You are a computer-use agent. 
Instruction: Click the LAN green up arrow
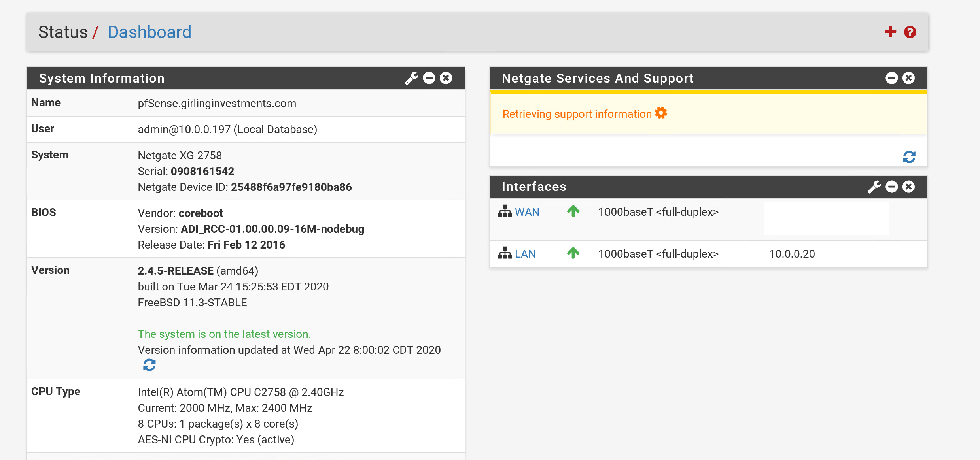tap(573, 253)
